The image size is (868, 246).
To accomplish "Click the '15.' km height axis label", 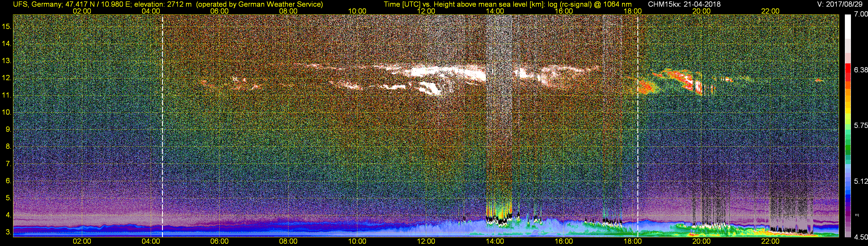I will pyautogui.click(x=7, y=26).
